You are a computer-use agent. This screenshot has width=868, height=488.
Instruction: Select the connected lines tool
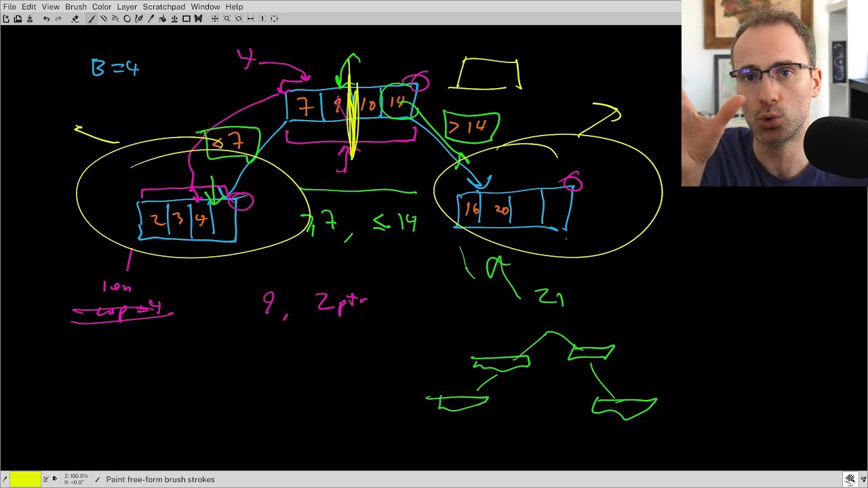pyautogui.click(x=115, y=19)
